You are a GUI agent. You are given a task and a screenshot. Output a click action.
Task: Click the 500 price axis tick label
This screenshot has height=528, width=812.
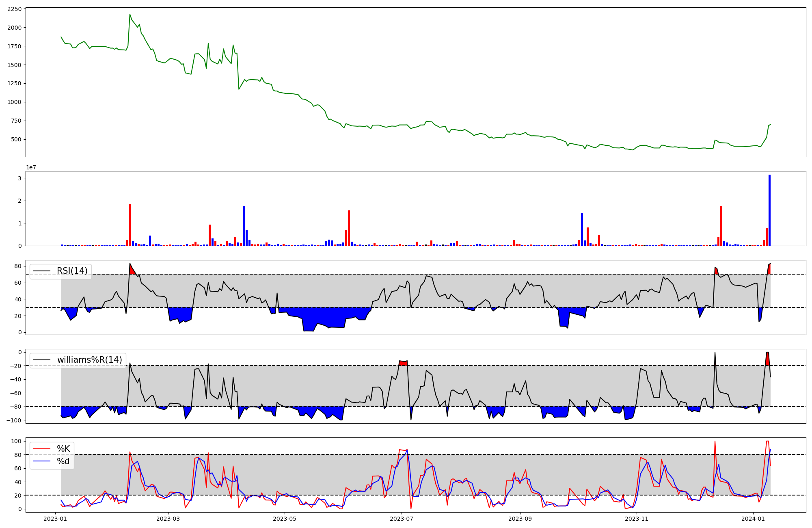click(17, 139)
